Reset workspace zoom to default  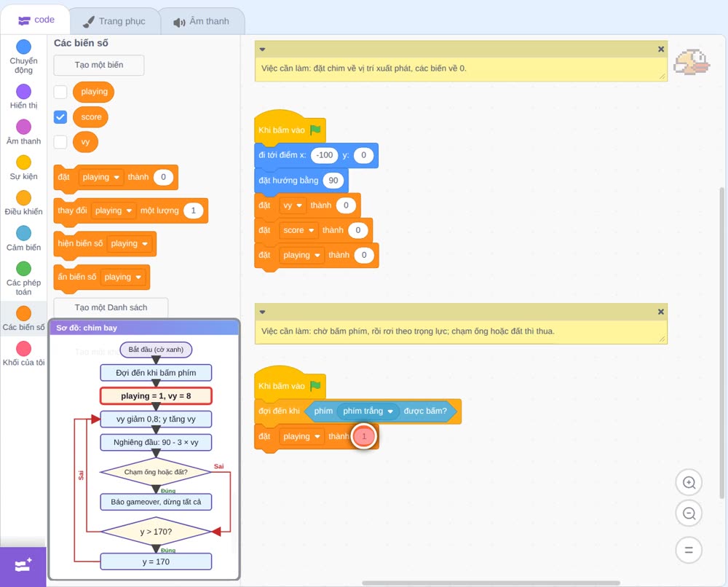[x=689, y=550]
